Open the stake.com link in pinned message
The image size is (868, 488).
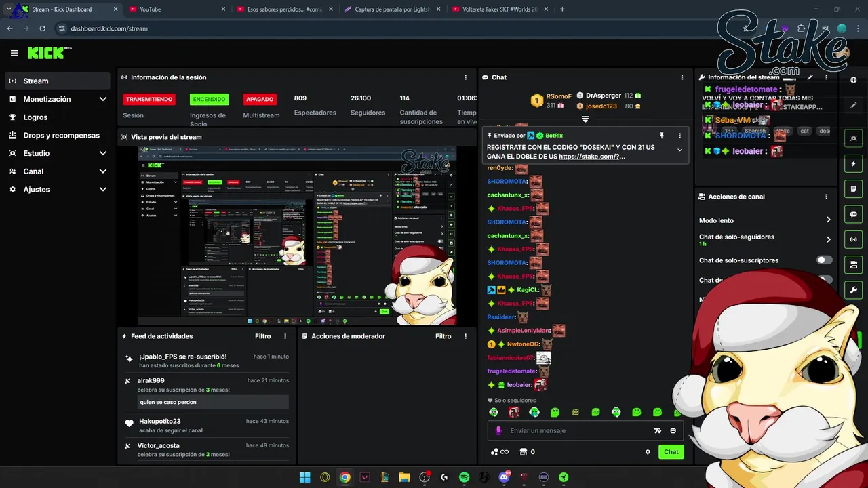coord(589,157)
